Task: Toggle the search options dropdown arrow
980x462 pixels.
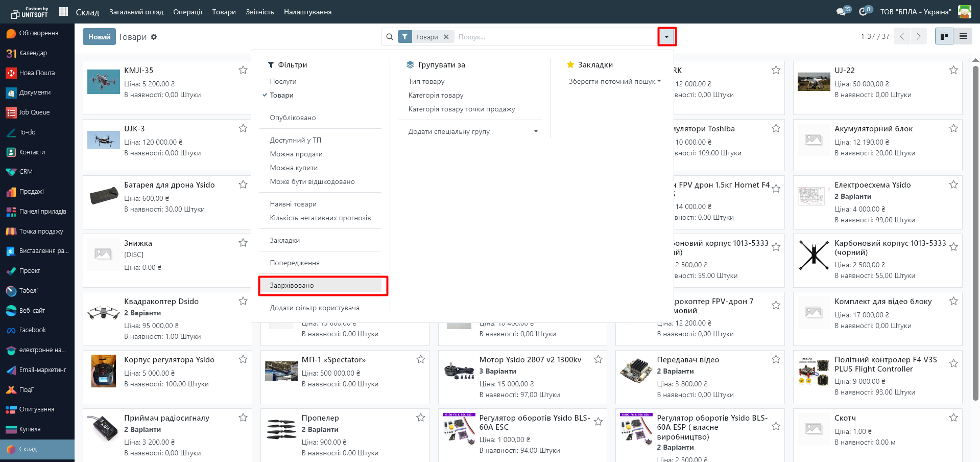Action: 666,37
